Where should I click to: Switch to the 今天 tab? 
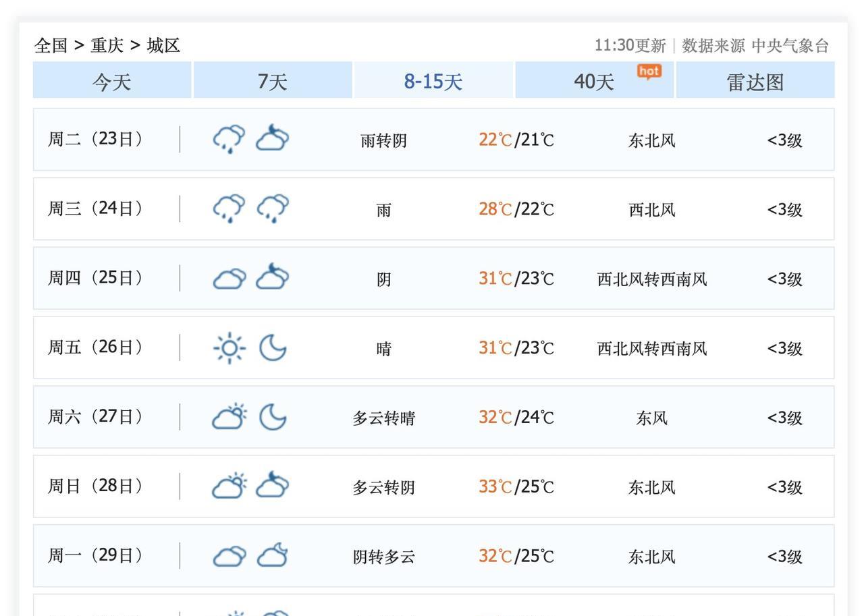point(112,82)
